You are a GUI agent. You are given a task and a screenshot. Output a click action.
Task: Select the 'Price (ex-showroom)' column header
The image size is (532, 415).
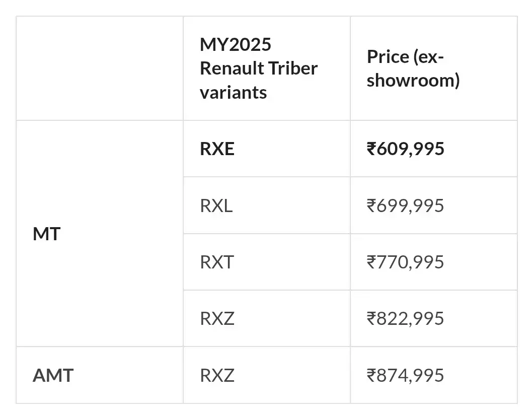pyautogui.click(x=413, y=68)
